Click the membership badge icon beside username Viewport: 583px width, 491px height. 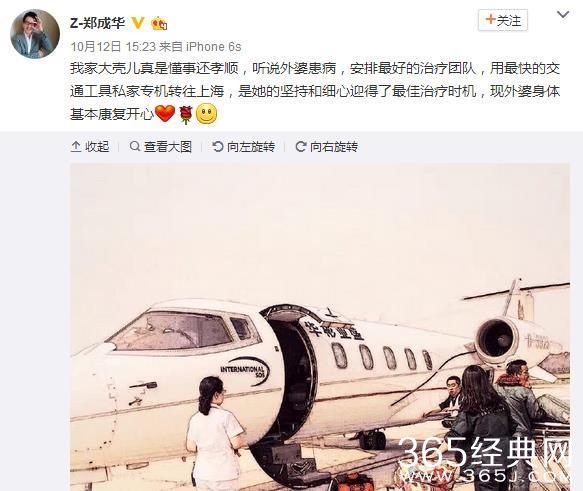coord(159,23)
